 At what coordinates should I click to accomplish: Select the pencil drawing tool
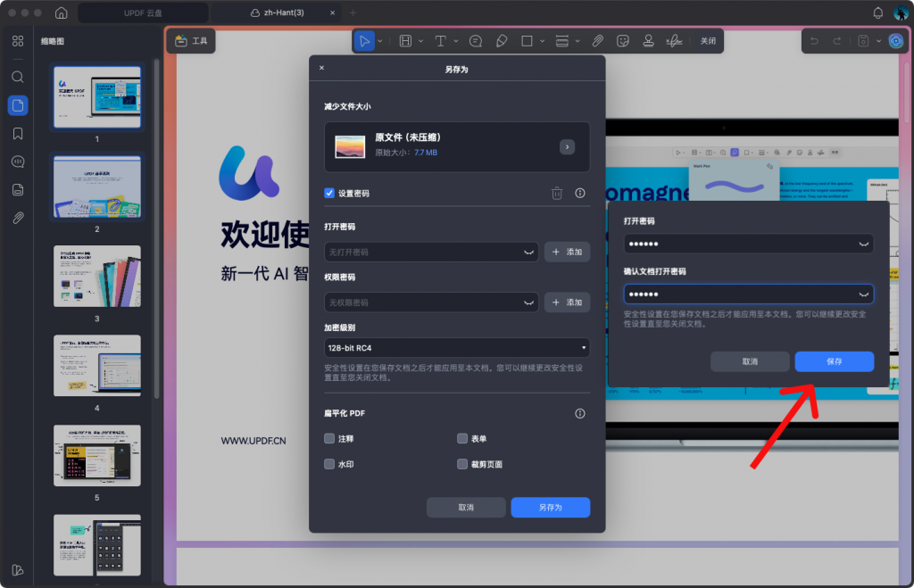pyautogui.click(x=502, y=41)
